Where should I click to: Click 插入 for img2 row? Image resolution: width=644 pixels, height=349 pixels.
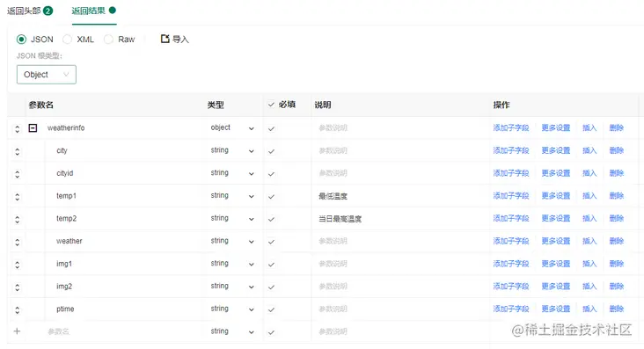[x=589, y=286]
